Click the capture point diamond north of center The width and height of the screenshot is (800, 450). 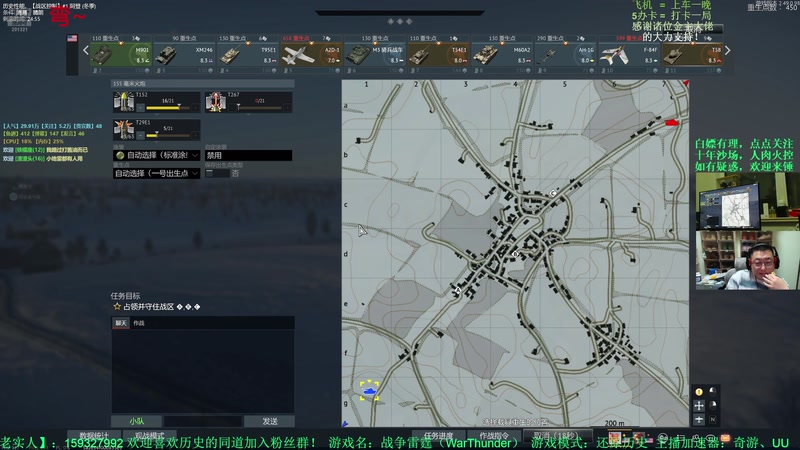(x=554, y=192)
